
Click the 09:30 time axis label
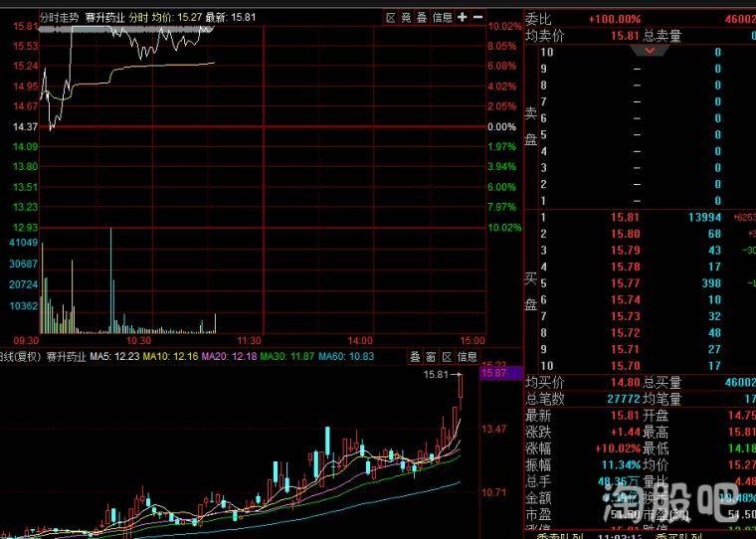26,341
